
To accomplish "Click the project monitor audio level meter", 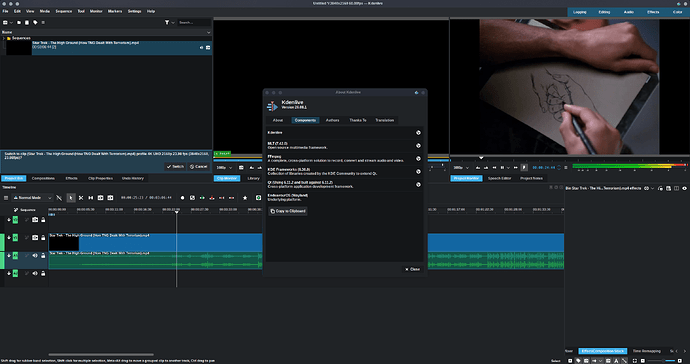I will pyautogui.click(x=630, y=166).
